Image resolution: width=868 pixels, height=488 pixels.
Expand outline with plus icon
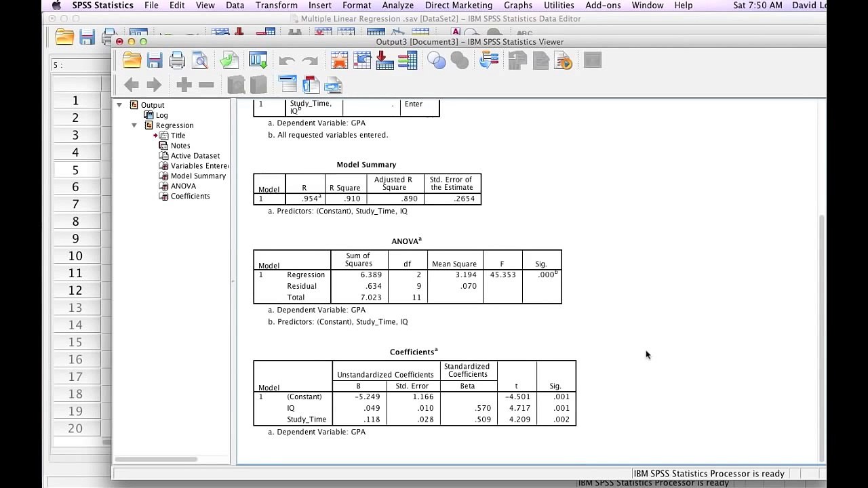(184, 85)
